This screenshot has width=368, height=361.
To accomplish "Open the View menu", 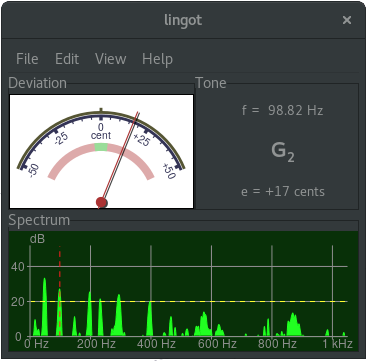I will coord(110,59).
